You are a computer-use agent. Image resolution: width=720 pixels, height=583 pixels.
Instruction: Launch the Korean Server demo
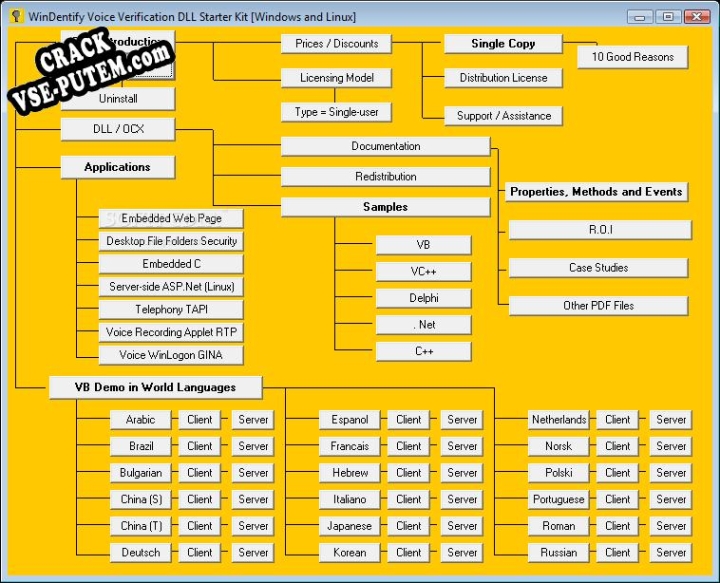pos(462,553)
